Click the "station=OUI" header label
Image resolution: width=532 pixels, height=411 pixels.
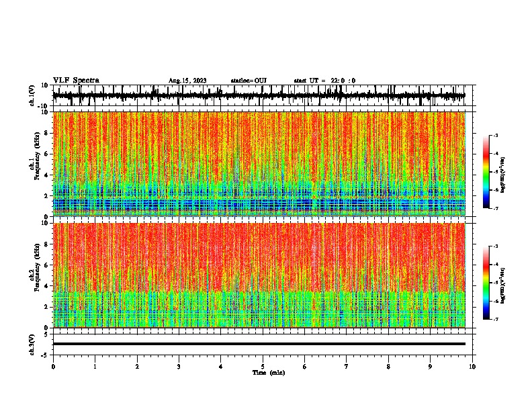click(x=249, y=81)
